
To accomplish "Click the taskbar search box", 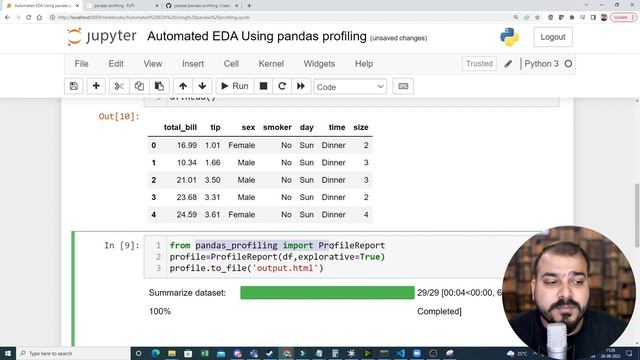I will click(x=73, y=353).
